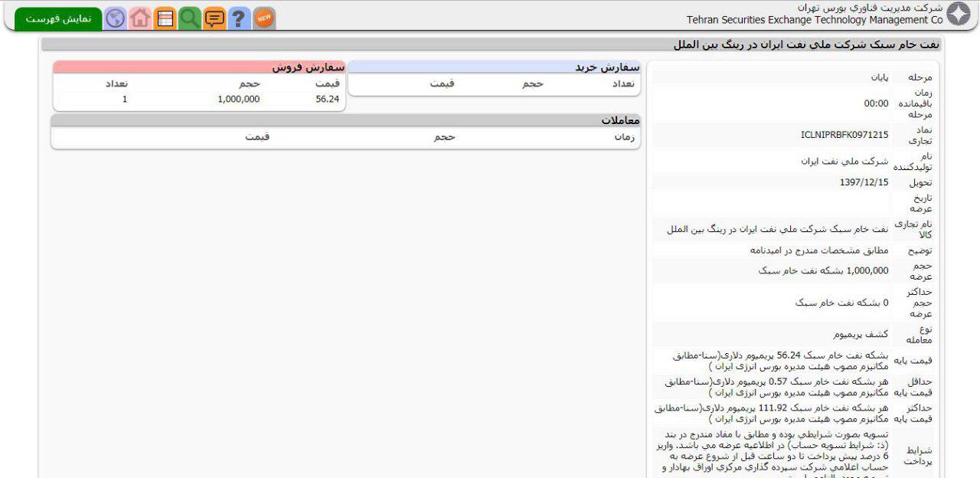The height and width of the screenshot is (478, 980).
Task: Select the معاملات panel header
Action: (346, 120)
